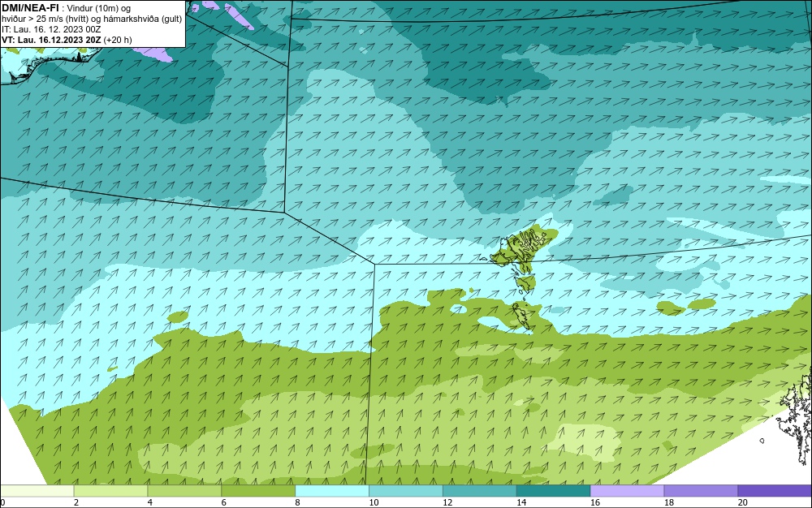Click the lavender gust patch near the legend box
812x508 pixels.
[153, 54]
